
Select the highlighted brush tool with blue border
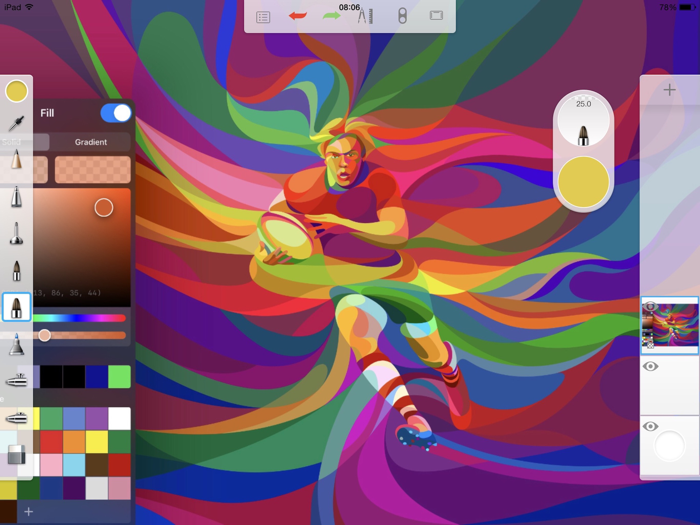click(x=17, y=307)
